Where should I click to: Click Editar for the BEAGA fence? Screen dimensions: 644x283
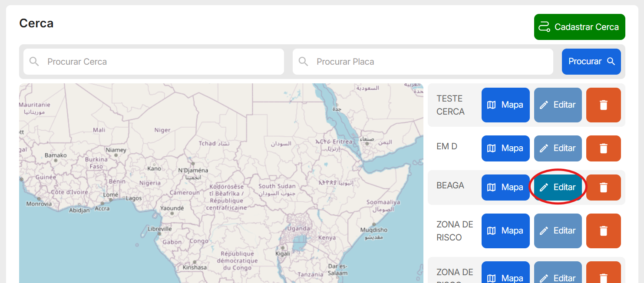click(x=558, y=188)
